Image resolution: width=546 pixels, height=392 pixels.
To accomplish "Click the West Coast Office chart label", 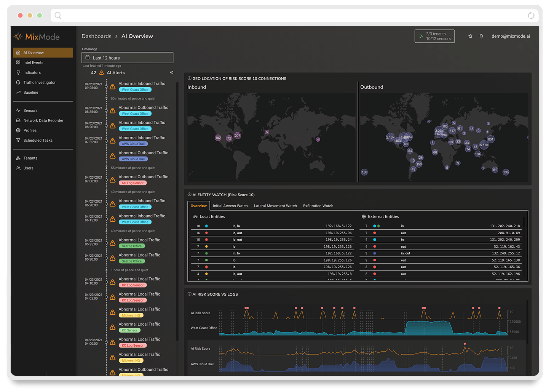I will coord(204,328).
